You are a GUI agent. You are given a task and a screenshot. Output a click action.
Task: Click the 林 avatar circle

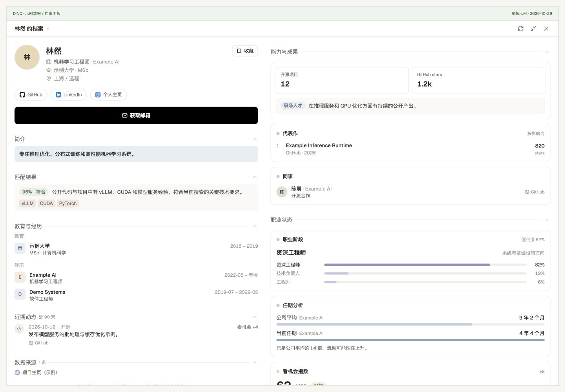pos(27,57)
